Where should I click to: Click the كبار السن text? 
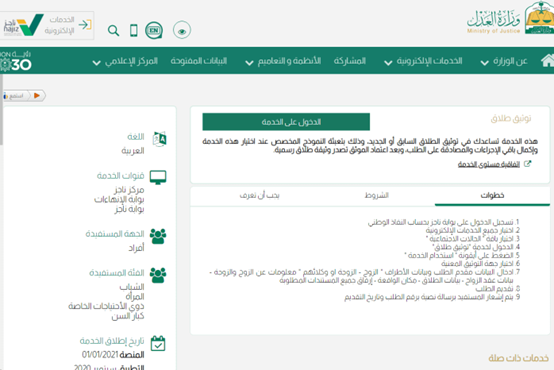click(x=128, y=316)
